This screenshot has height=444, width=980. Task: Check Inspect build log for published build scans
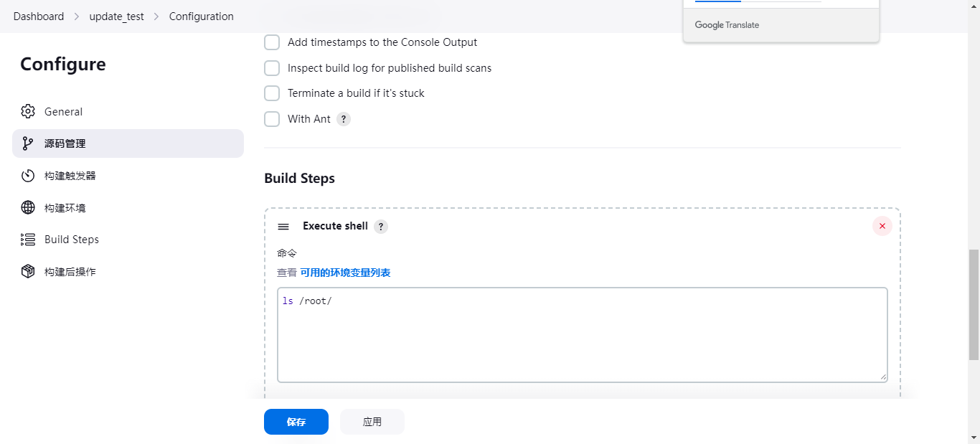click(272, 68)
